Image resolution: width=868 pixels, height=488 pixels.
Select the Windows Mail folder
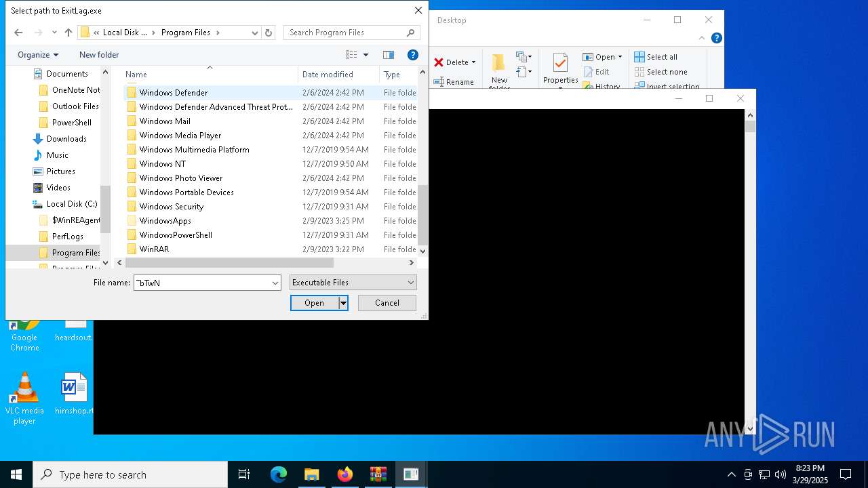pos(165,121)
